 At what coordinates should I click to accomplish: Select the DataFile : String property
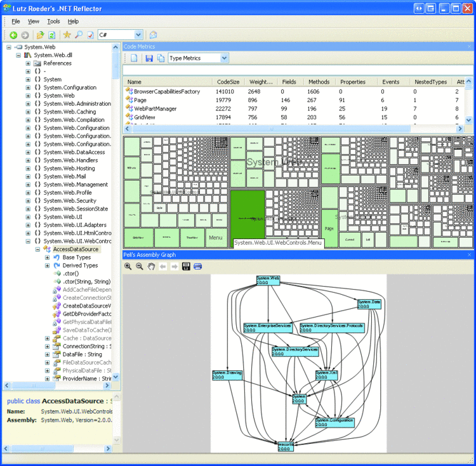click(83, 354)
